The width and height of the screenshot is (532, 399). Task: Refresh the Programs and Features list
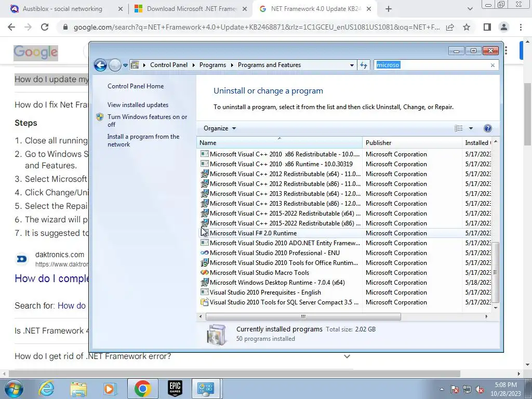point(363,65)
